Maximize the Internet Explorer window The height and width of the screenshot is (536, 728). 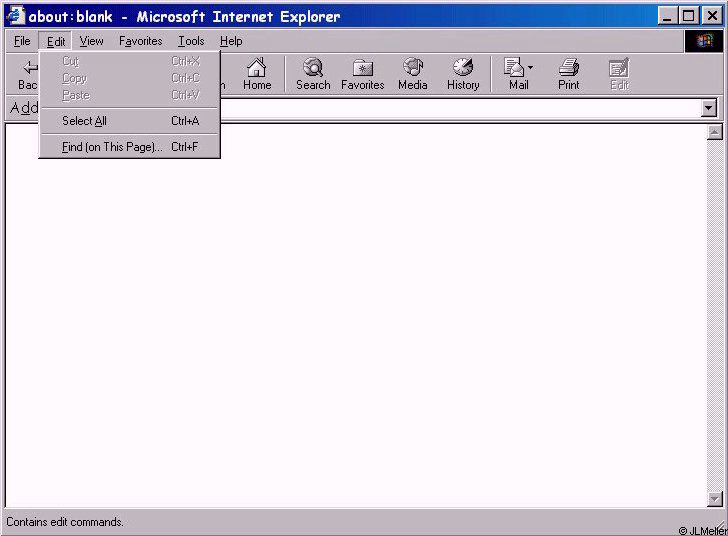tap(689, 16)
